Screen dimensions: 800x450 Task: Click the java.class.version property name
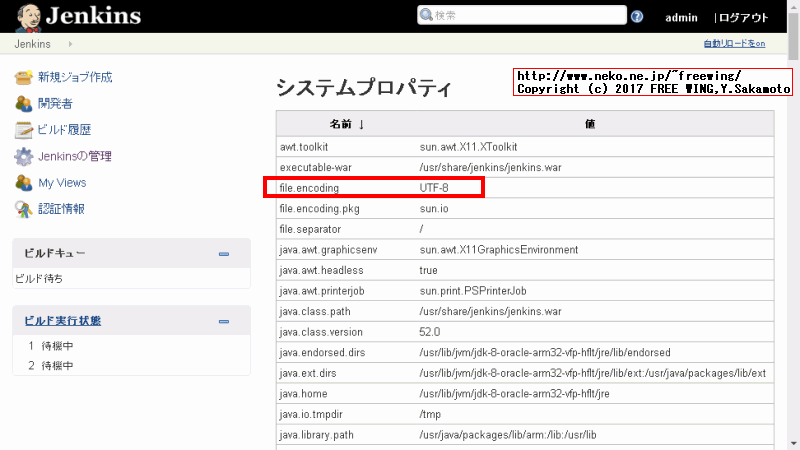click(x=321, y=332)
